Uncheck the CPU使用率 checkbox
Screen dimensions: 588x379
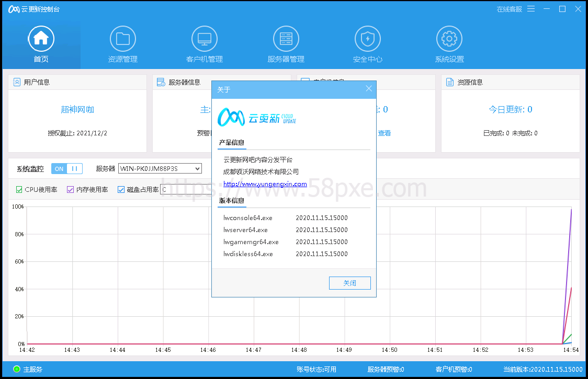tap(19, 190)
